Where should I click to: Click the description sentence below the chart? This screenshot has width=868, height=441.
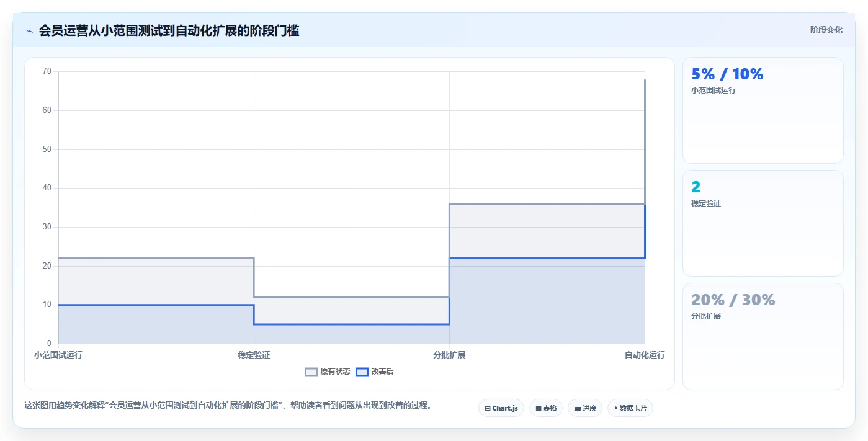(228, 406)
